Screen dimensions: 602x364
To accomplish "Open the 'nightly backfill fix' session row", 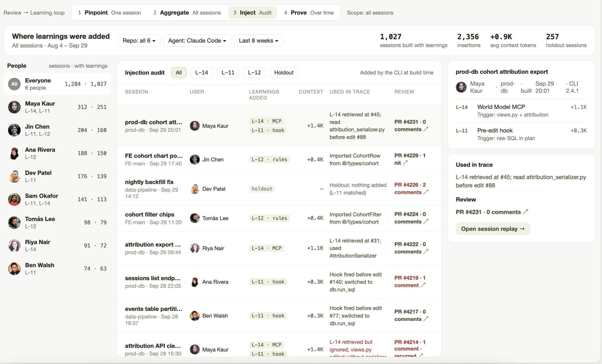I will point(279,189).
